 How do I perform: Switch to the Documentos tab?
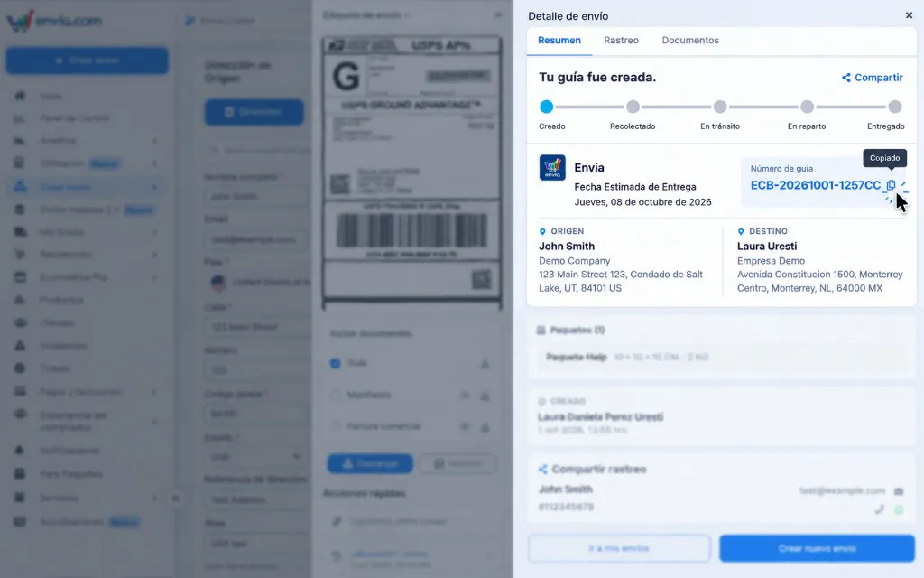[690, 40]
